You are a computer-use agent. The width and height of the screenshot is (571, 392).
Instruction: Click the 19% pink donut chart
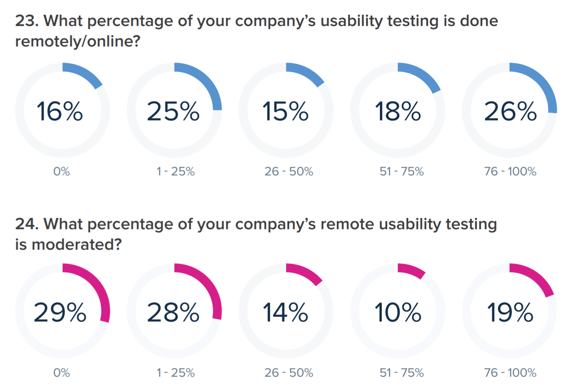pyautogui.click(x=509, y=312)
